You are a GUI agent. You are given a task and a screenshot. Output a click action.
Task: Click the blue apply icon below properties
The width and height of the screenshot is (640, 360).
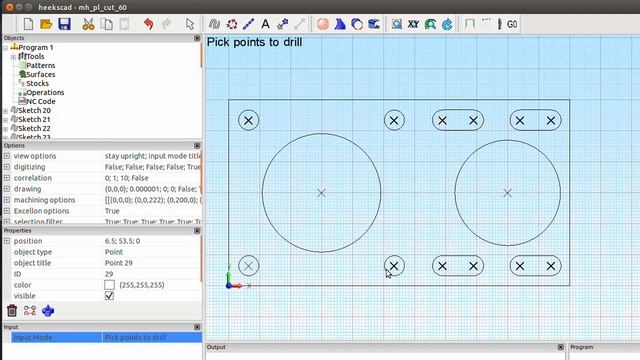(48, 311)
